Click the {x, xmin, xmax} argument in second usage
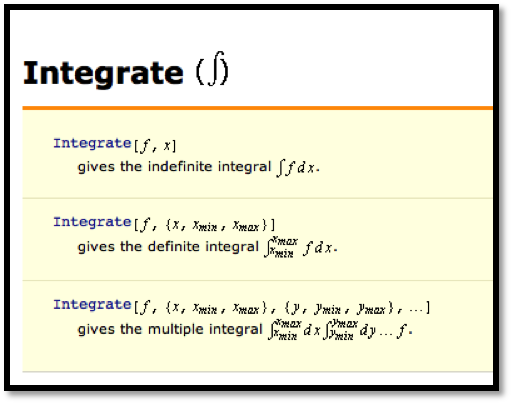Screen dimensions: 512x404 pos(217,225)
